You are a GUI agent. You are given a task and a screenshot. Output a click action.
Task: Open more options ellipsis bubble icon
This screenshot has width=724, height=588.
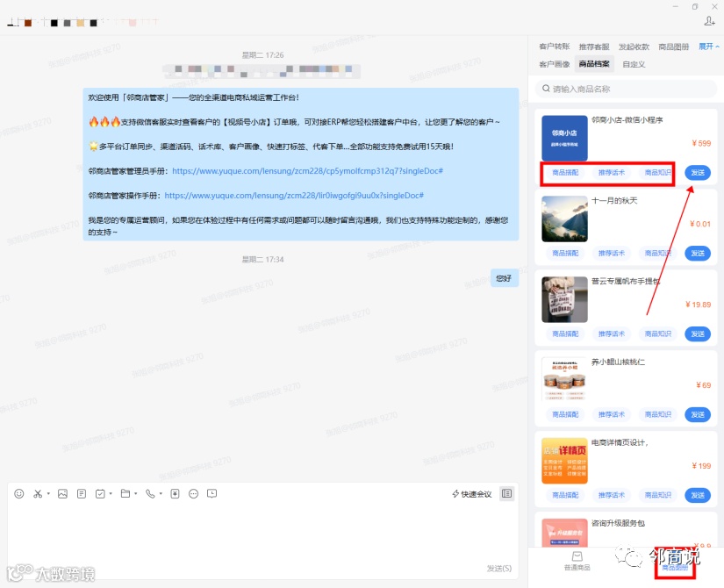[193, 494]
